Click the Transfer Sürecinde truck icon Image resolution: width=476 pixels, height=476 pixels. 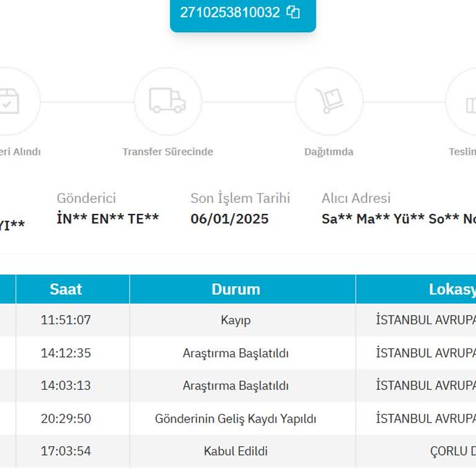pyautogui.click(x=167, y=100)
